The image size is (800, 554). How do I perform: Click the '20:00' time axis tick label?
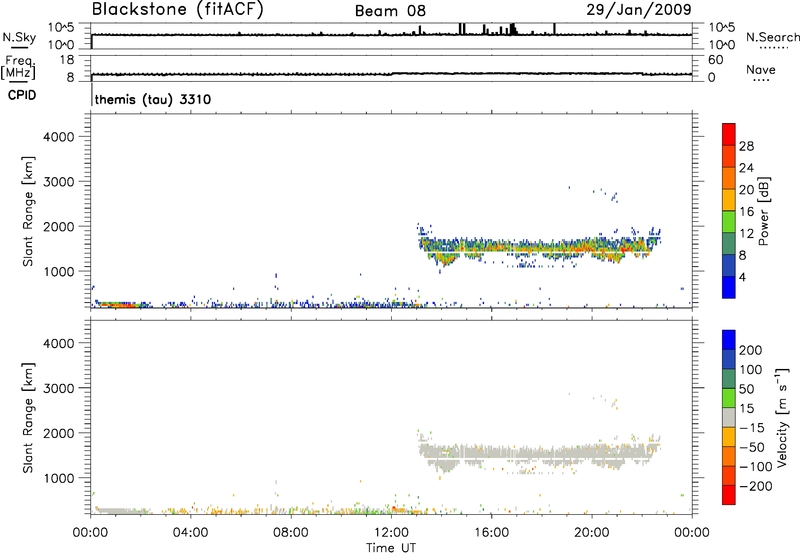[x=591, y=533]
